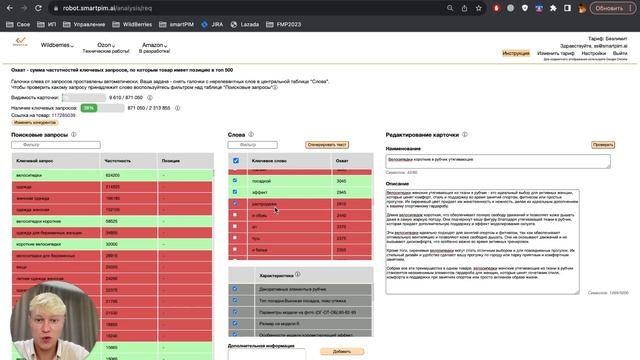Image resolution: width=640 pixels, height=360 pixels.
Task: Click the Lazada bookmark icon
Action: coord(234,24)
